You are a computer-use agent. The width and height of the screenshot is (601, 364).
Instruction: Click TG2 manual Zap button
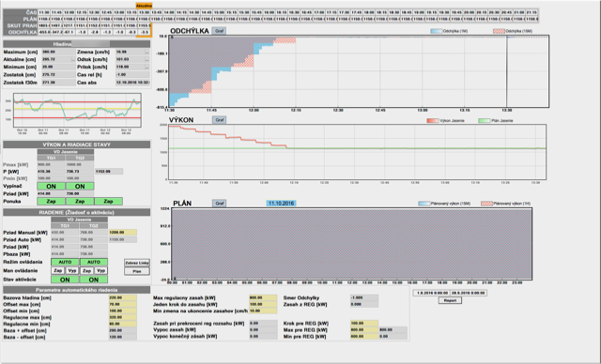point(86,270)
